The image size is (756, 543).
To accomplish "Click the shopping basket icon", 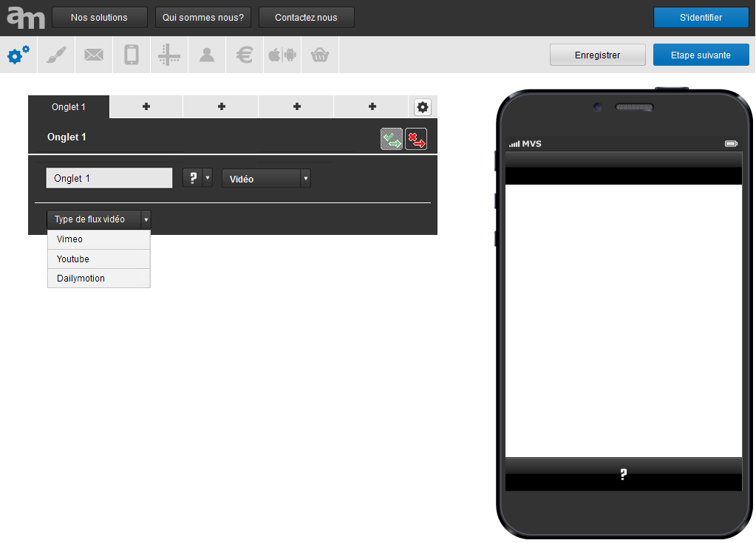I will click(320, 55).
